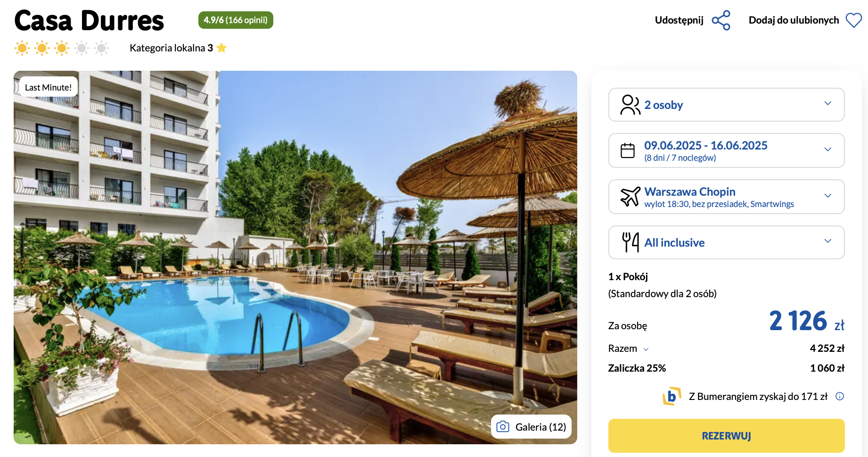The height and width of the screenshot is (457, 868).
Task: Click the camera icon in the Galeria button
Action: [503, 427]
